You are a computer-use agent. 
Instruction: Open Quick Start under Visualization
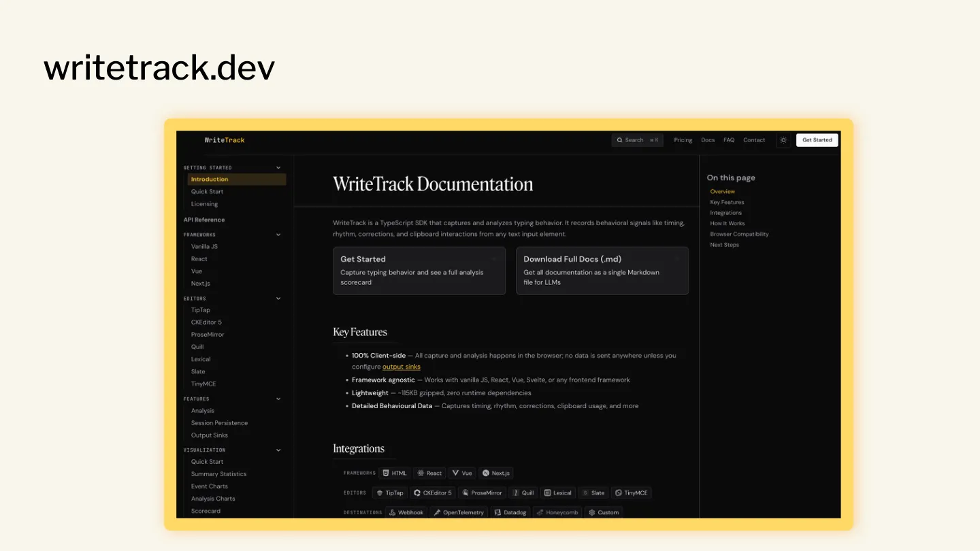coord(207,462)
